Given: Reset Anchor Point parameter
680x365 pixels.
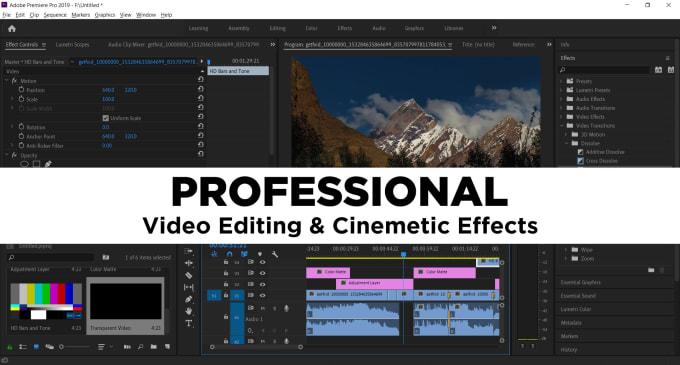Looking at the screenshot, I should pyautogui.click(x=200, y=135).
